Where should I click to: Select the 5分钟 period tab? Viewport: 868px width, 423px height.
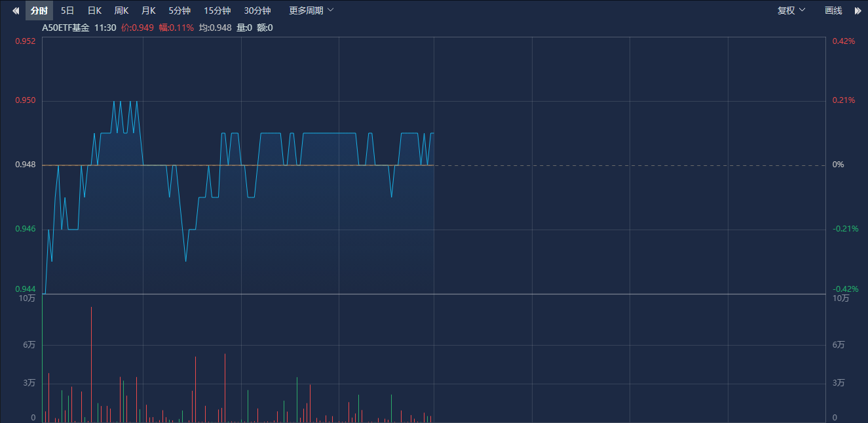pos(179,10)
